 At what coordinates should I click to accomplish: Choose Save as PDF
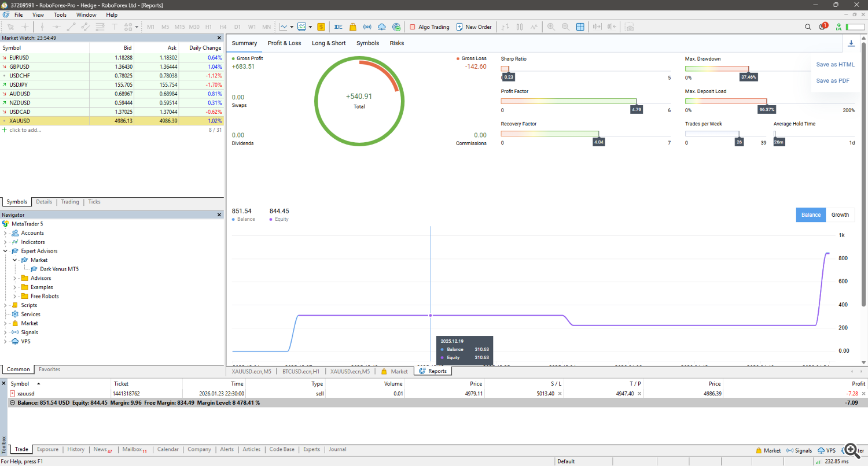click(x=833, y=80)
